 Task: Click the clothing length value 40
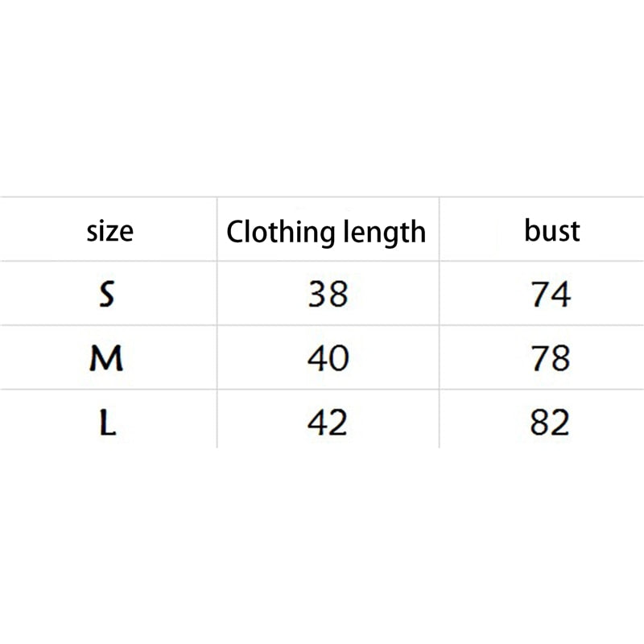(x=328, y=358)
